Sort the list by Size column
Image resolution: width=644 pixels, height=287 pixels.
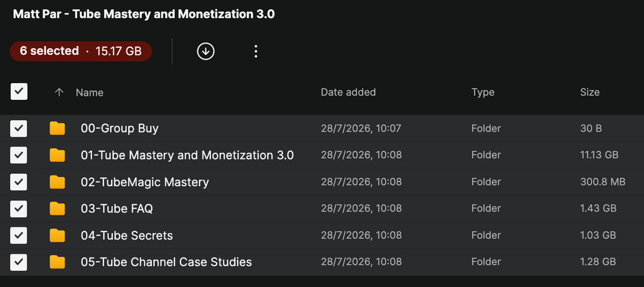click(590, 92)
